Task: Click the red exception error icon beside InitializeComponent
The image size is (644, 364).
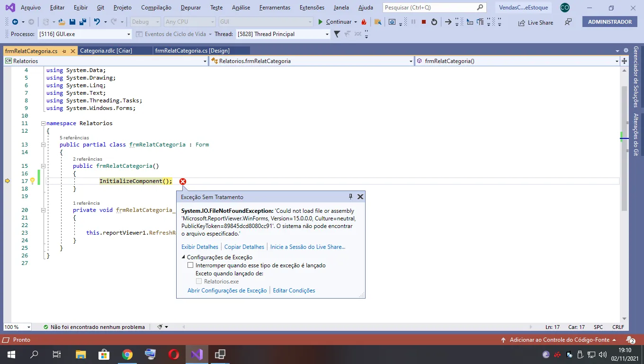Action: [x=183, y=182]
